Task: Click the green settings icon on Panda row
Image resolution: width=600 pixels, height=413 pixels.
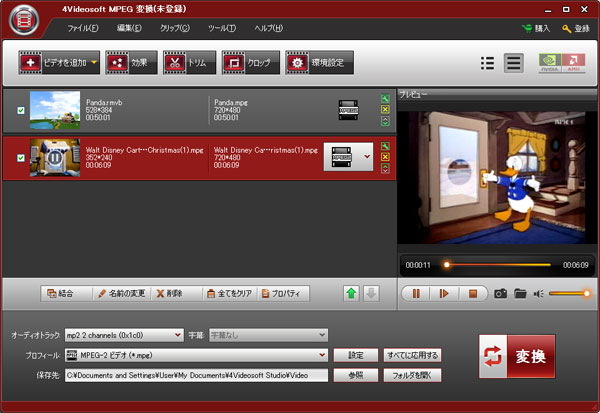Action: point(385,99)
